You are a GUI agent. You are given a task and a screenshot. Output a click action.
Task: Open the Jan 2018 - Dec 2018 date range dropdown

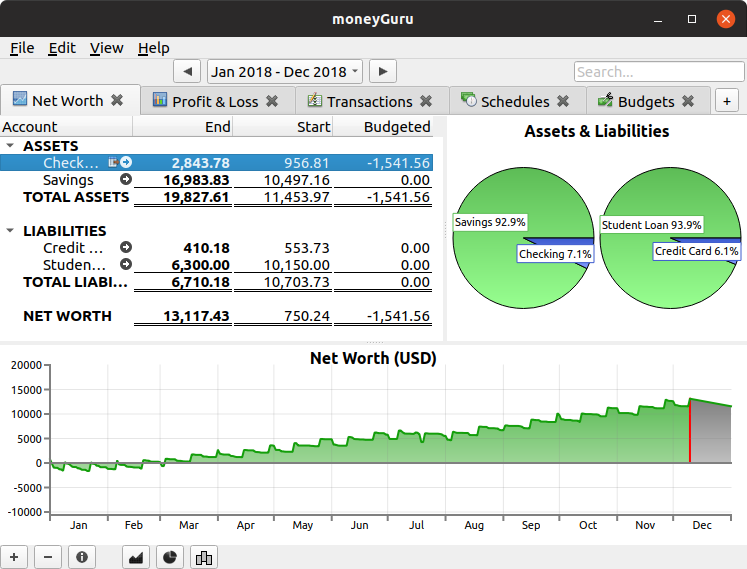click(x=285, y=72)
